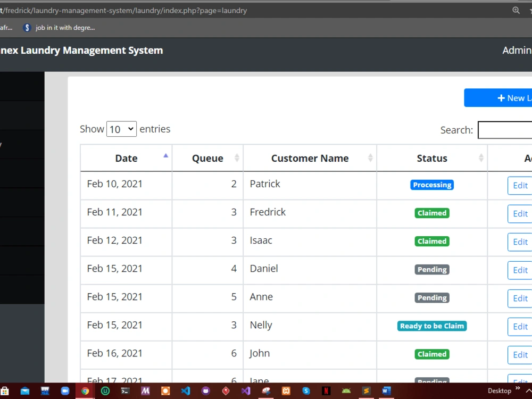The width and height of the screenshot is (532, 399).
Task: Select the customer name Nelly
Action: tap(261, 325)
